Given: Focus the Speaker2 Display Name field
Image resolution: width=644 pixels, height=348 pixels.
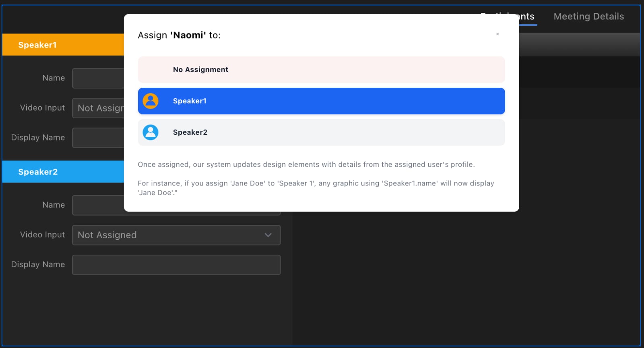Looking at the screenshot, I should pos(176,265).
